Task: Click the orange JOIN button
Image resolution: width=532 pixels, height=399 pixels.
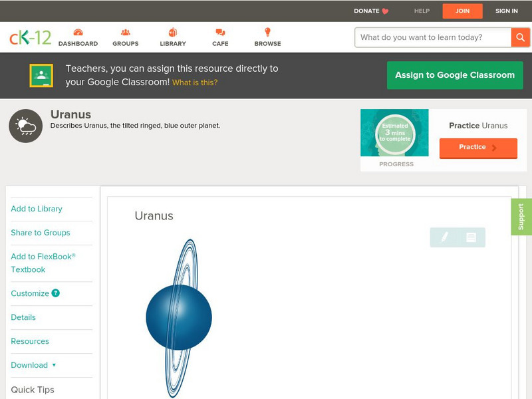Action: (x=462, y=11)
